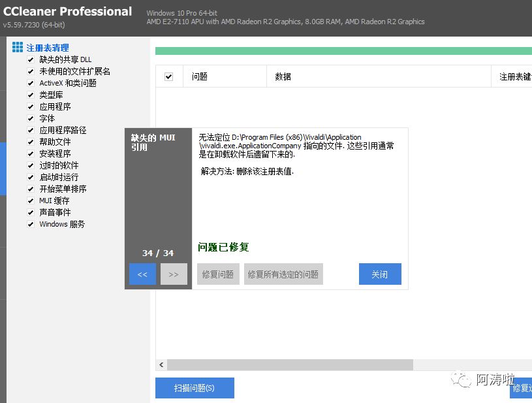Click the 修复问题 button
The image size is (532, 403).
coord(218,274)
